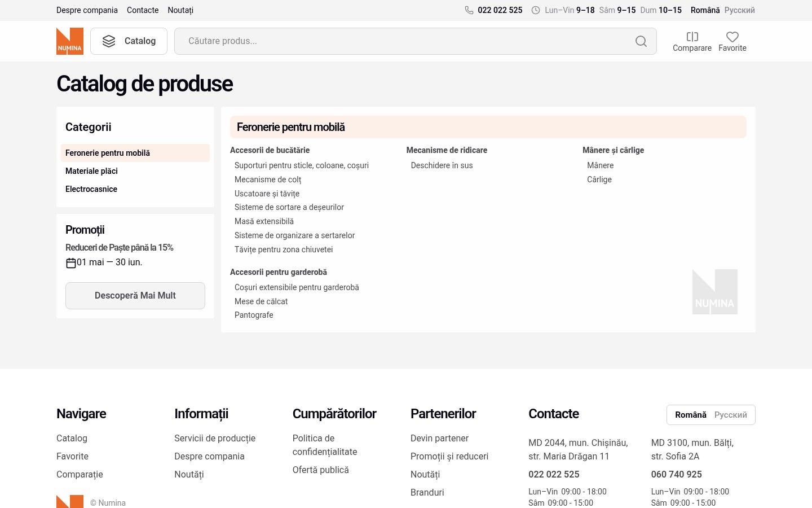Click the Numina logo in the header
812x508 pixels.
tap(70, 41)
